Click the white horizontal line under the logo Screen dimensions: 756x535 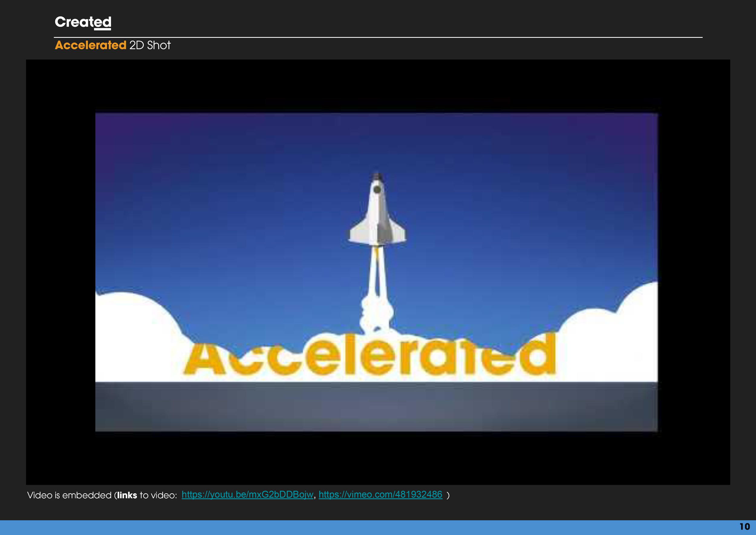(x=378, y=38)
